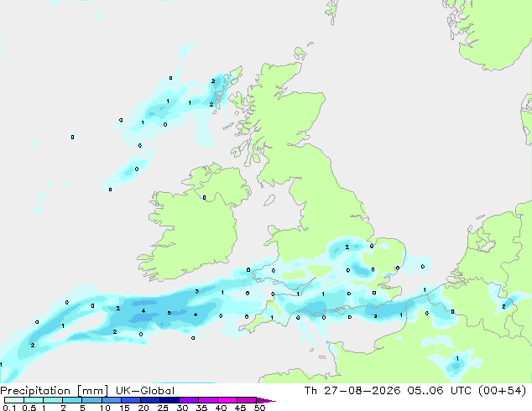Select the 20–25 mm dark blue swatch
Screen dimensions: 532x411
point(150,400)
